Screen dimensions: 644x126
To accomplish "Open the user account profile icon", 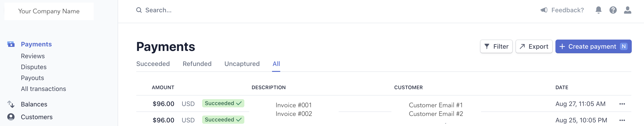I will (x=627, y=10).
